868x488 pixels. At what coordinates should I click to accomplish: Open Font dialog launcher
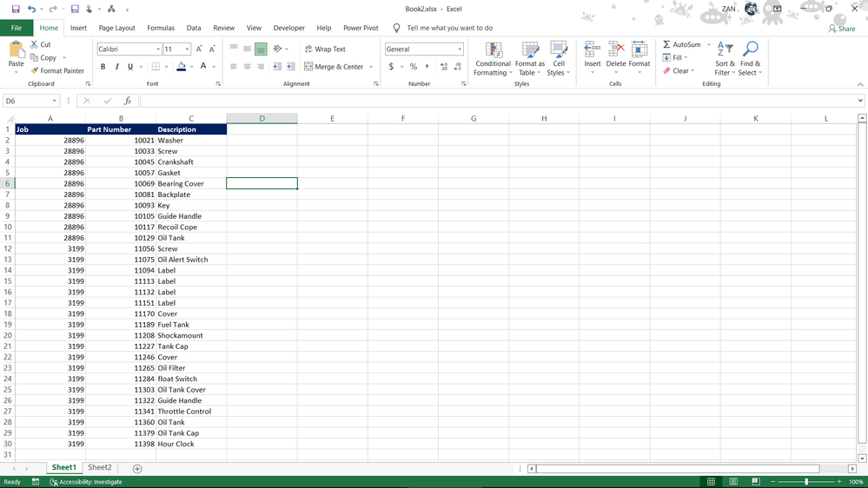218,84
